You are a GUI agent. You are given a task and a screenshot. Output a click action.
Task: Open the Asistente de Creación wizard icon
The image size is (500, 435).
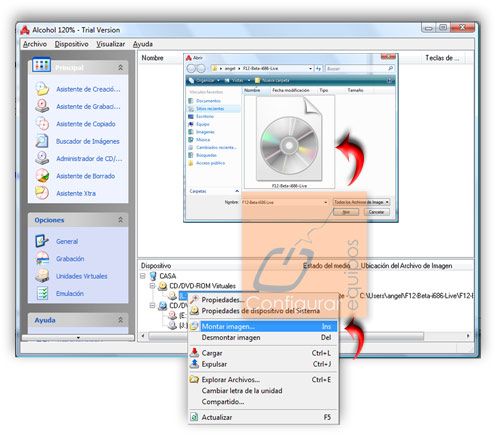click(42, 89)
